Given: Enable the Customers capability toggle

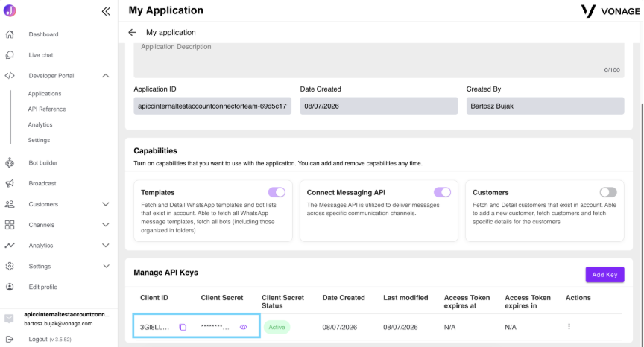Looking at the screenshot, I should pyautogui.click(x=608, y=192).
